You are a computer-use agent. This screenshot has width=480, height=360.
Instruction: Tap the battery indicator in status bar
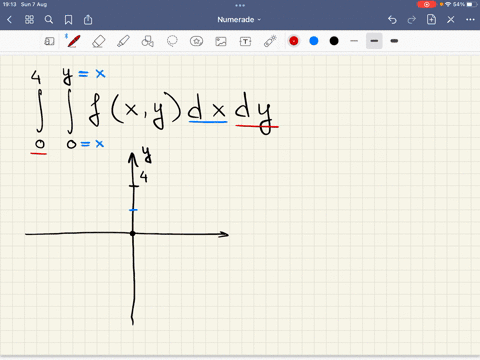pos(471,4)
